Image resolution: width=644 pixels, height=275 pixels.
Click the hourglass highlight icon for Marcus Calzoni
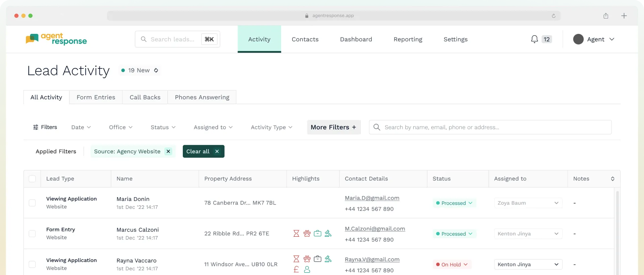(x=296, y=233)
